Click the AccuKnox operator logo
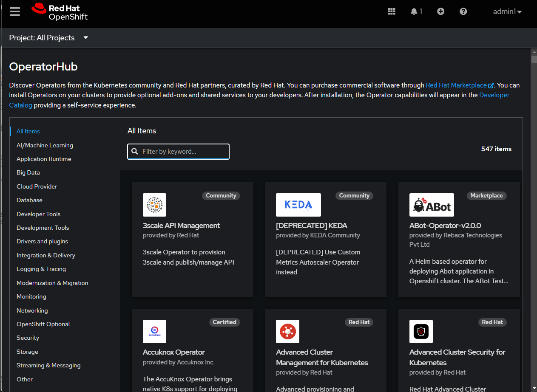Image resolution: width=537 pixels, height=392 pixels. coord(154,331)
